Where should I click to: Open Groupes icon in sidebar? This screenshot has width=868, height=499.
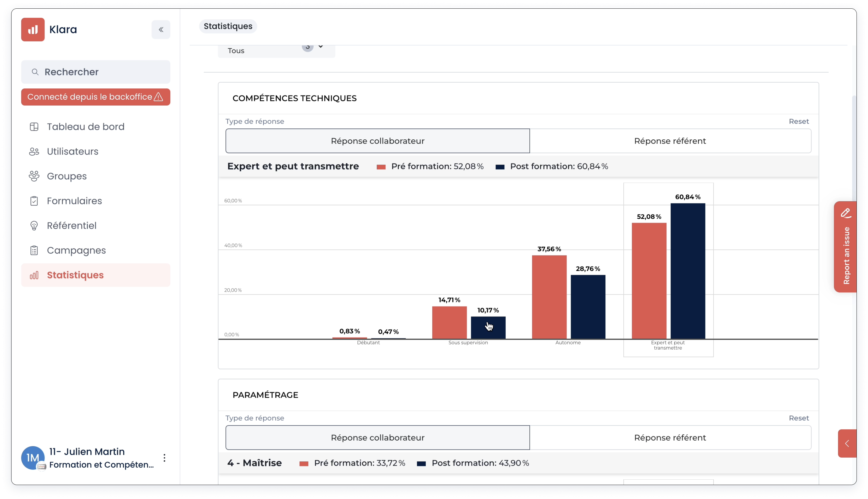(34, 176)
